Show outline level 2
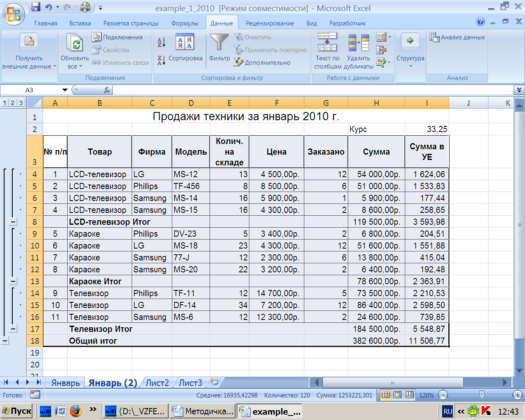This screenshot has width=525, height=420. click(x=12, y=103)
